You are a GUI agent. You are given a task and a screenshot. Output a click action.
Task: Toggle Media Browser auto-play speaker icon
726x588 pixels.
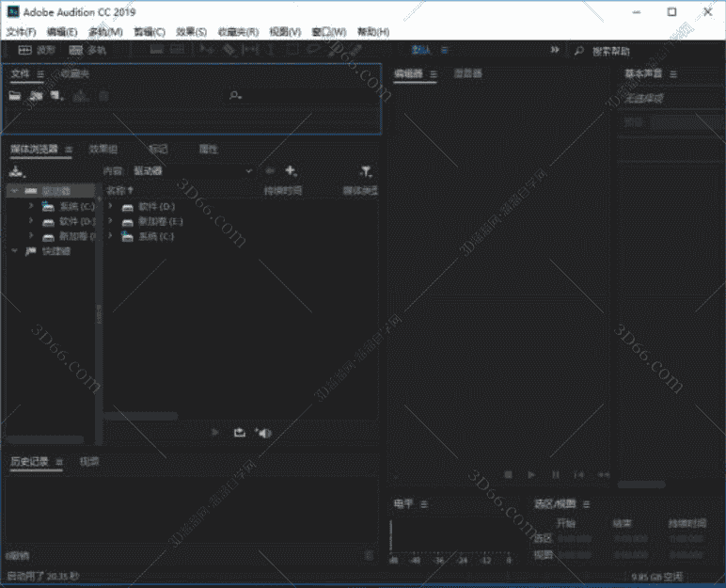point(263,433)
